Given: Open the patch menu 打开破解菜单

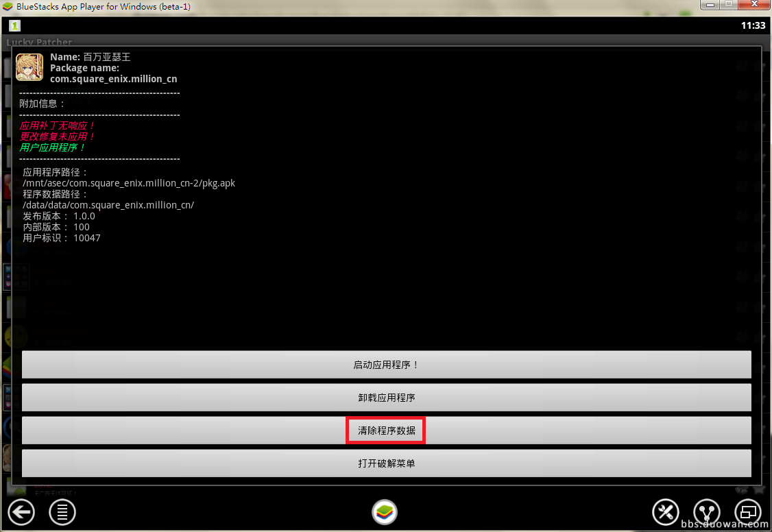Looking at the screenshot, I should tap(387, 463).
